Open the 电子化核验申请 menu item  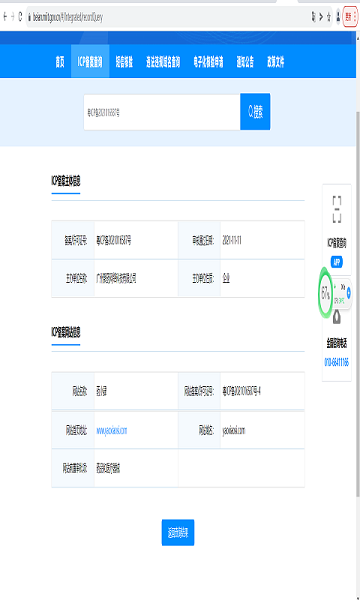[208, 62]
